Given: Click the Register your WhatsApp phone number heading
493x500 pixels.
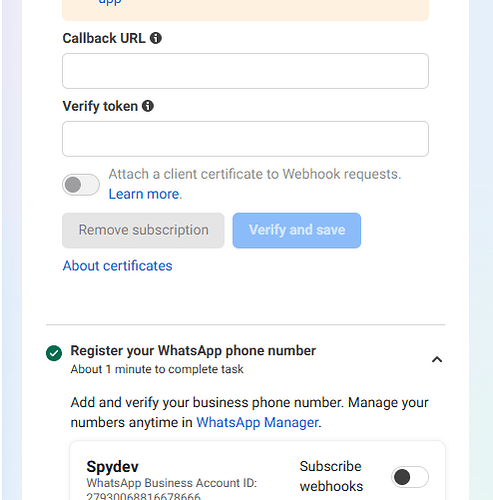Looking at the screenshot, I should point(193,351).
